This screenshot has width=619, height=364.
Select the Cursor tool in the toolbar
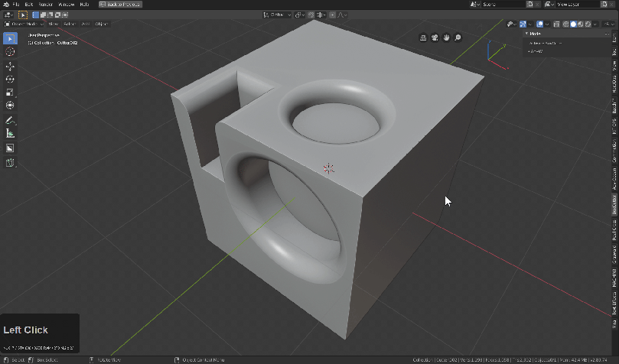coord(10,52)
